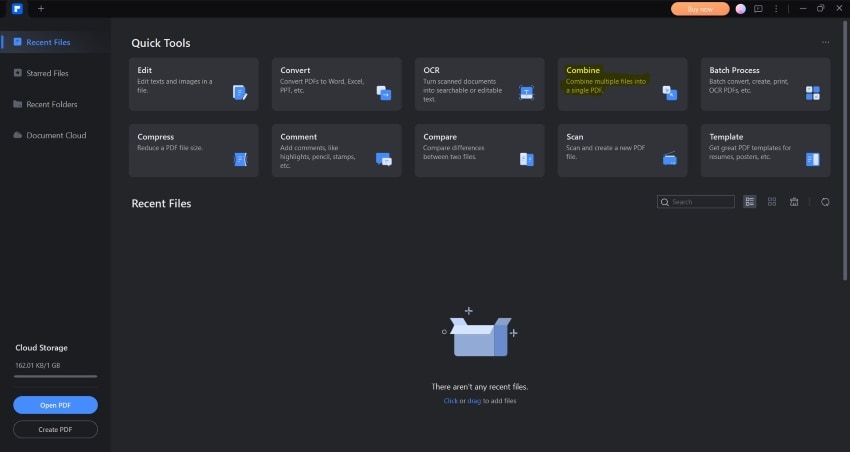
Task: Open the Batch Process tool
Action: 765,83
